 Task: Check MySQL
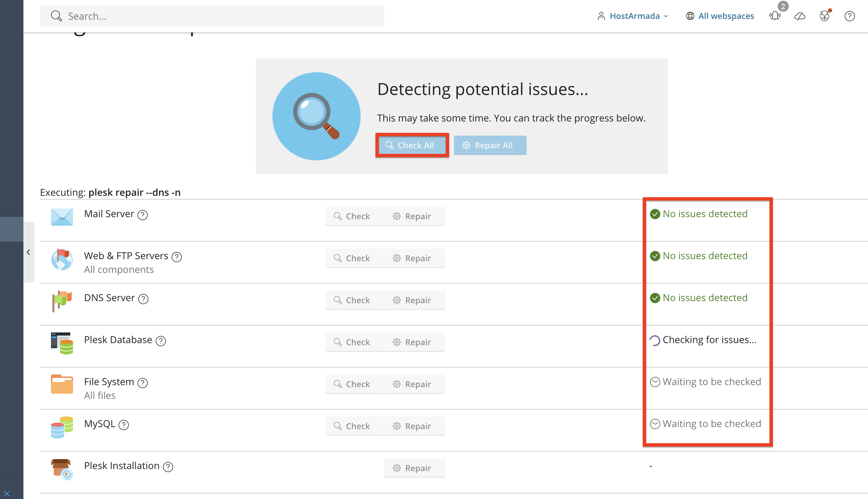click(x=354, y=426)
